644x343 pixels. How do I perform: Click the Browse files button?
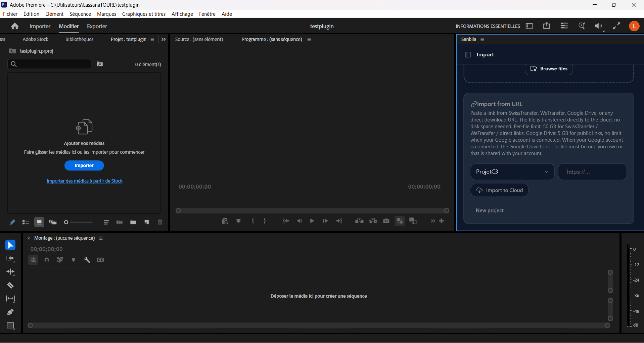click(549, 68)
